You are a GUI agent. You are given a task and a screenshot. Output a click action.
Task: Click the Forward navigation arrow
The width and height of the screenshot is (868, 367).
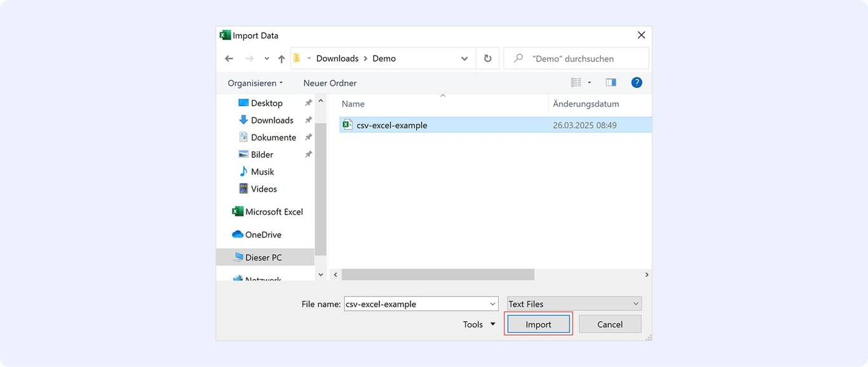(x=249, y=58)
